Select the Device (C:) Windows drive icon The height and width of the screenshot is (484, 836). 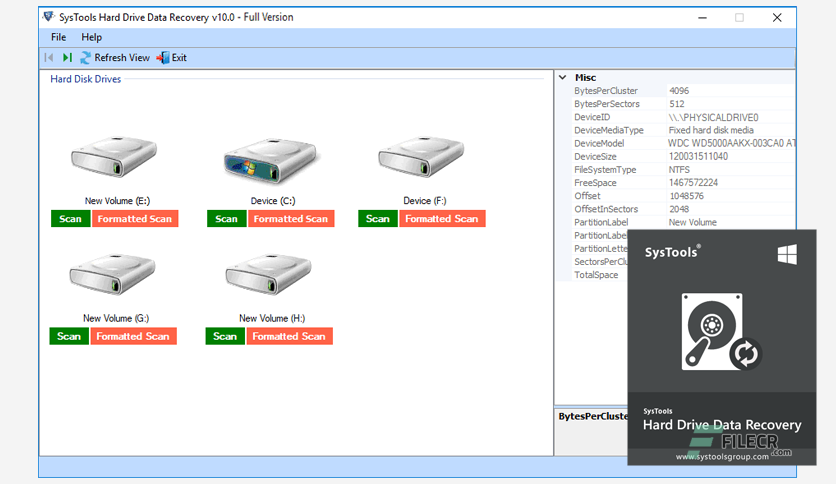pos(270,160)
